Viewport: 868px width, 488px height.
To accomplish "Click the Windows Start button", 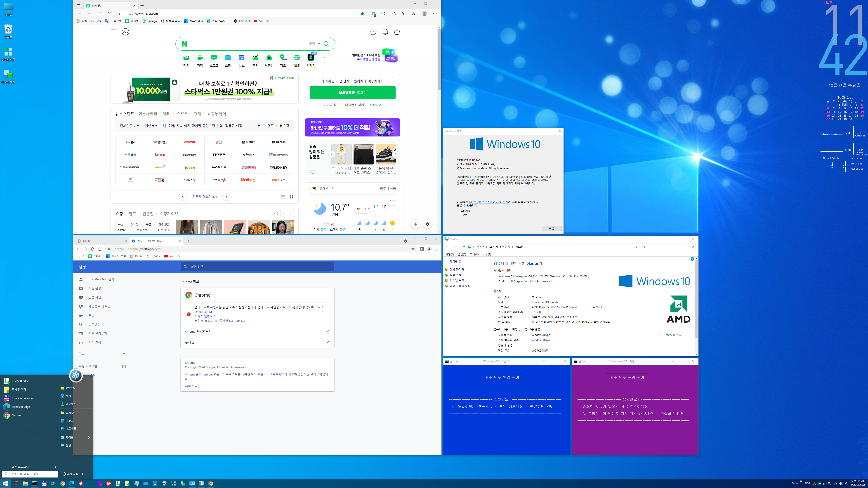I will tap(5, 483).
